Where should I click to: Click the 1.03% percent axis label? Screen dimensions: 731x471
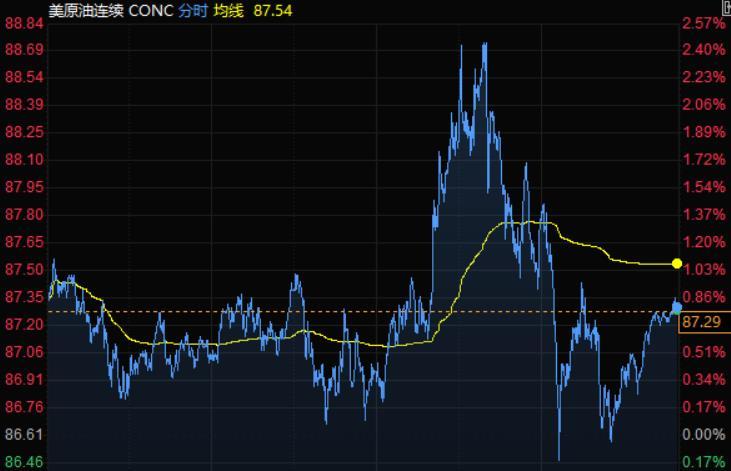[702, 270]
